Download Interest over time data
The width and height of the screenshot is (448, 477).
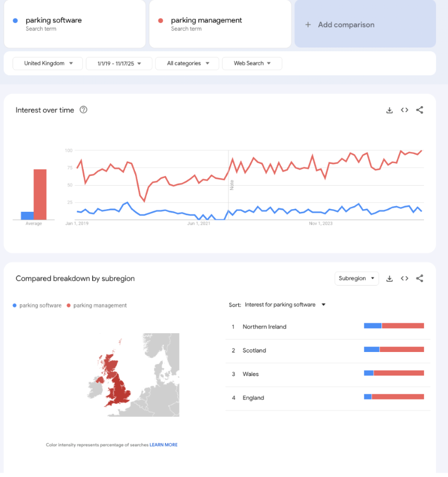[389, 110]
